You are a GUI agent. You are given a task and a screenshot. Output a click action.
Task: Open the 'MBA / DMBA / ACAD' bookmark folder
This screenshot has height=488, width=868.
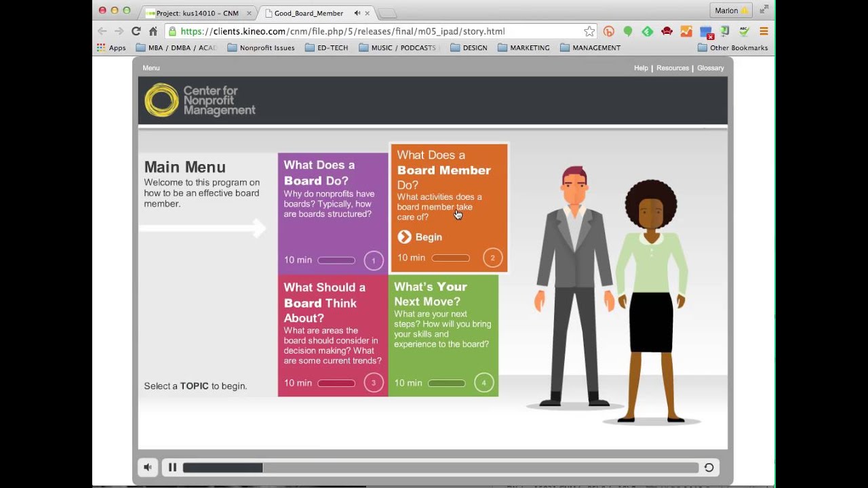176,48
